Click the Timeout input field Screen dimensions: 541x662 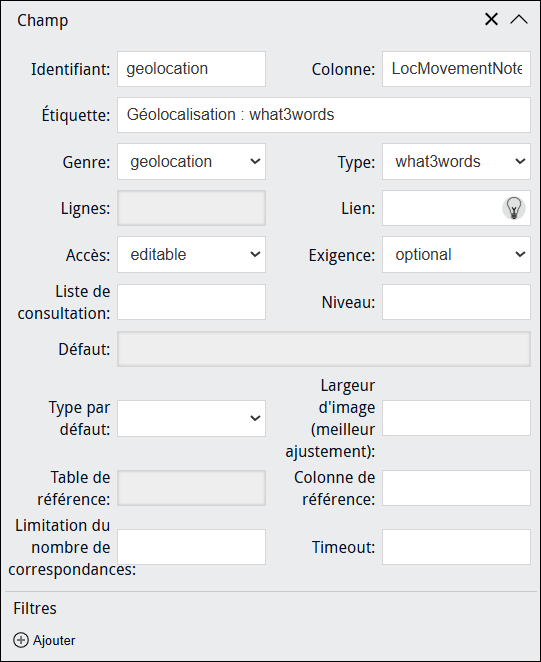(456, 547)
